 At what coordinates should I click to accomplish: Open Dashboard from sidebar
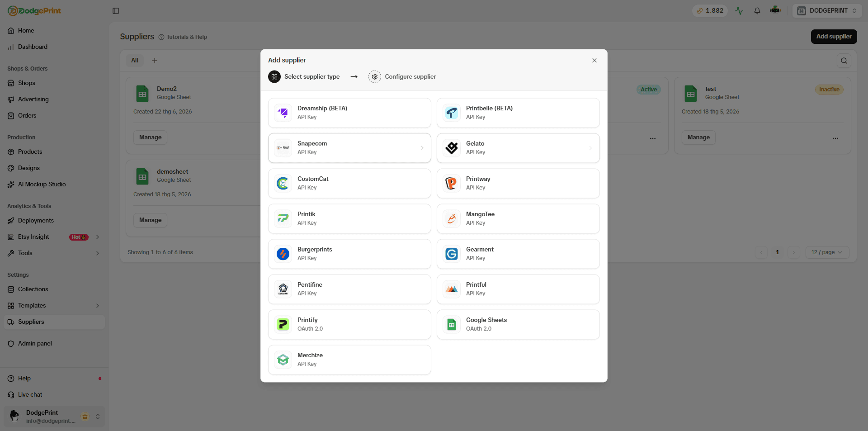[54, 47]
